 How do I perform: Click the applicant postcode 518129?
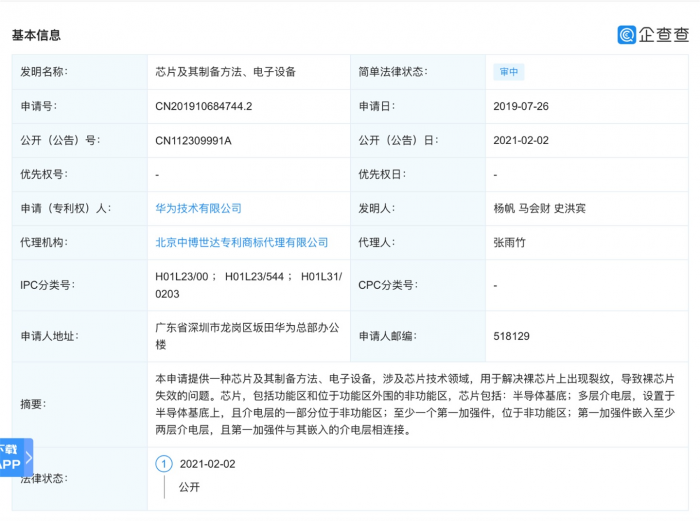click(511, 337)
